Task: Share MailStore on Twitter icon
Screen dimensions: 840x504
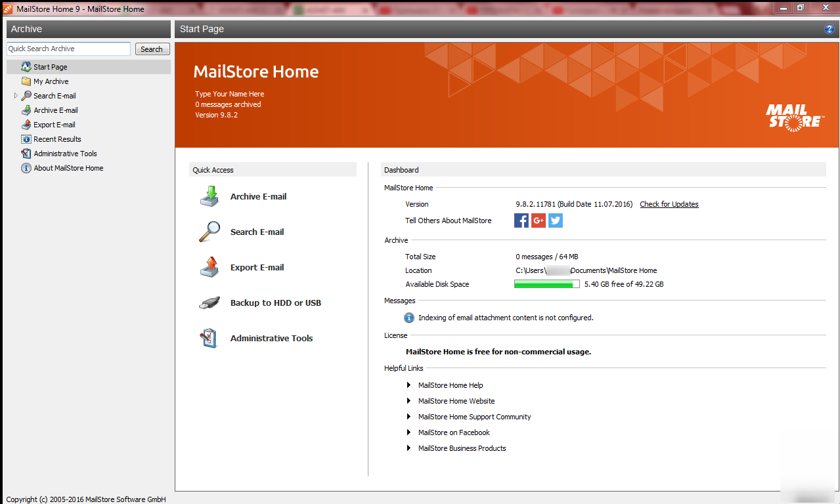Action: (x=556, y=220)
